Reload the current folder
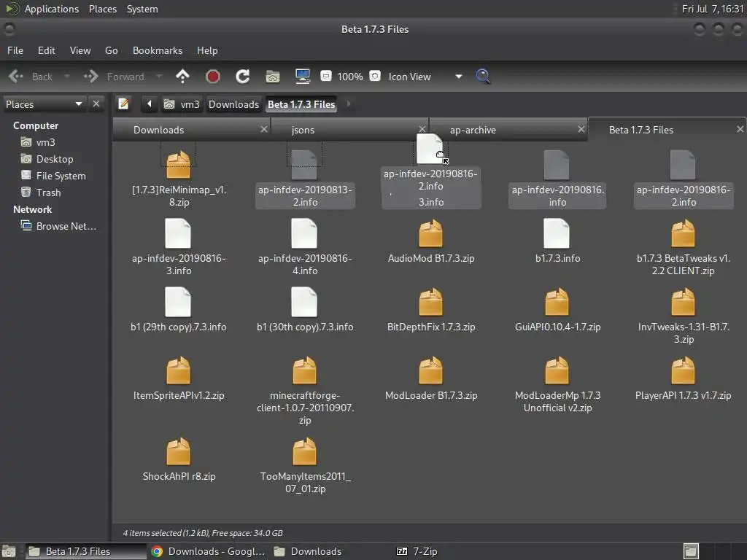Viewport: 747px width, 560px height. point(242,76)
